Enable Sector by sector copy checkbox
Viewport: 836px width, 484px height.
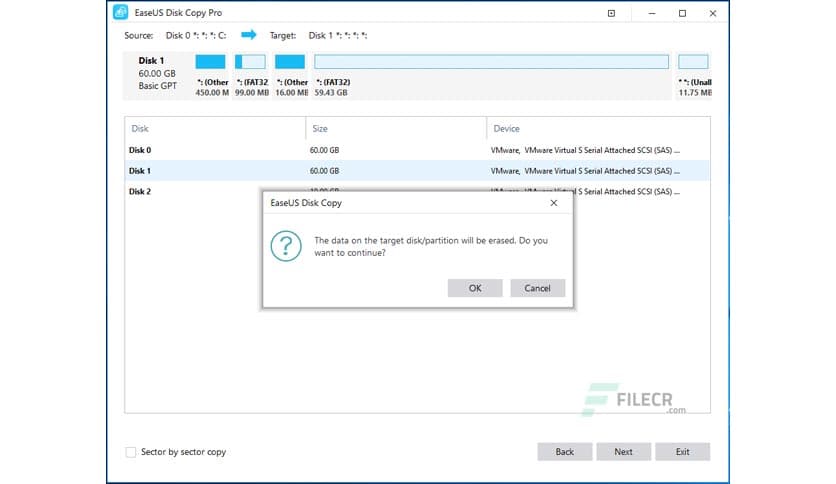click(131, 452)
